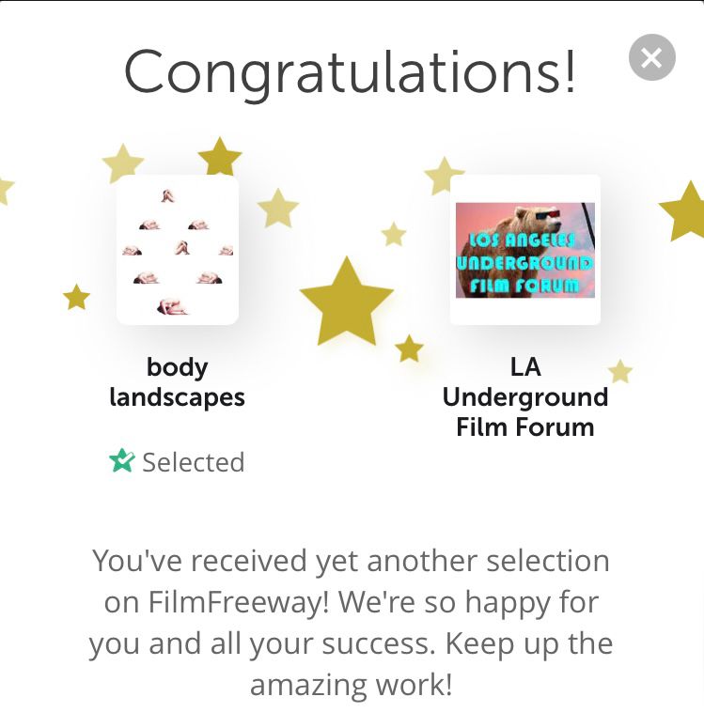Click the 'body landscapes' project title
Image resolution: width=704 pixels, height=728 pixels.
pos(177,381)
